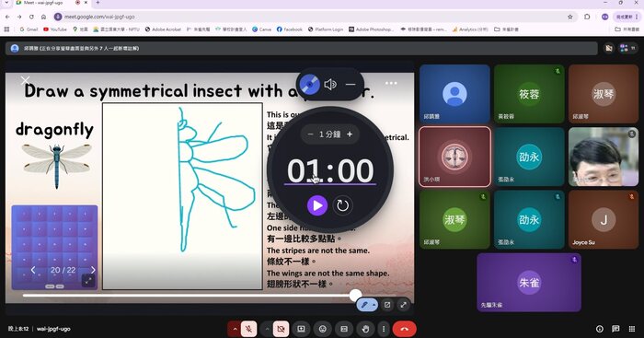Click the dragonfly picture on the slide
The height and width of the screenshot is (338, 644).
(x=57, y=166)
